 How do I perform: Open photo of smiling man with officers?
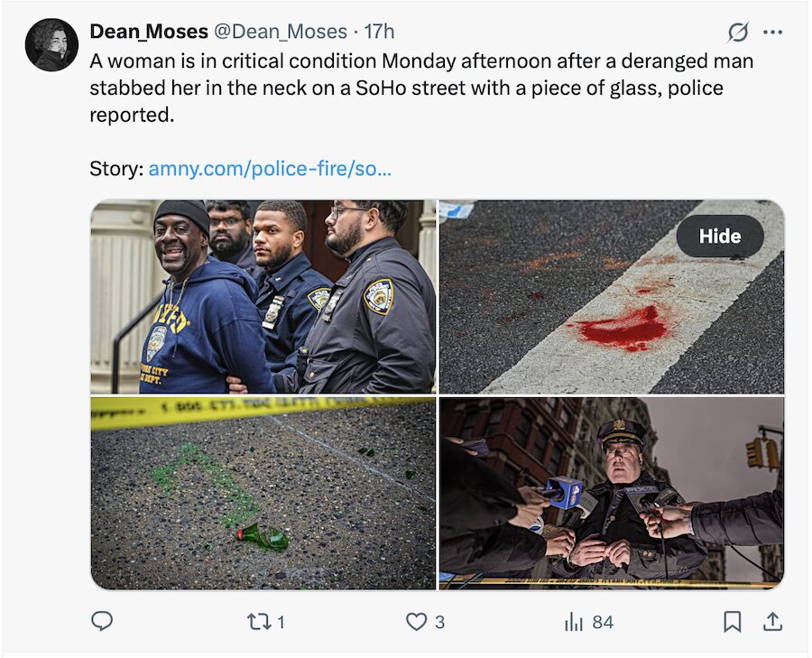point(263,297)
